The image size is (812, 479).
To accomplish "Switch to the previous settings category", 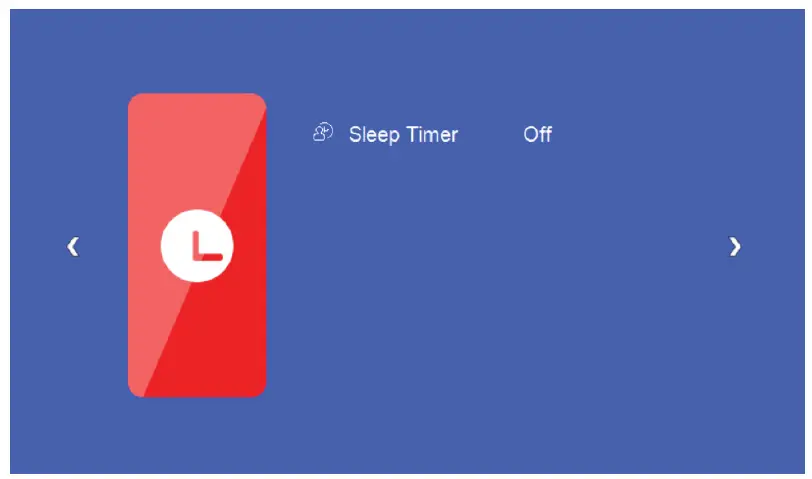I will coord(73,246).
